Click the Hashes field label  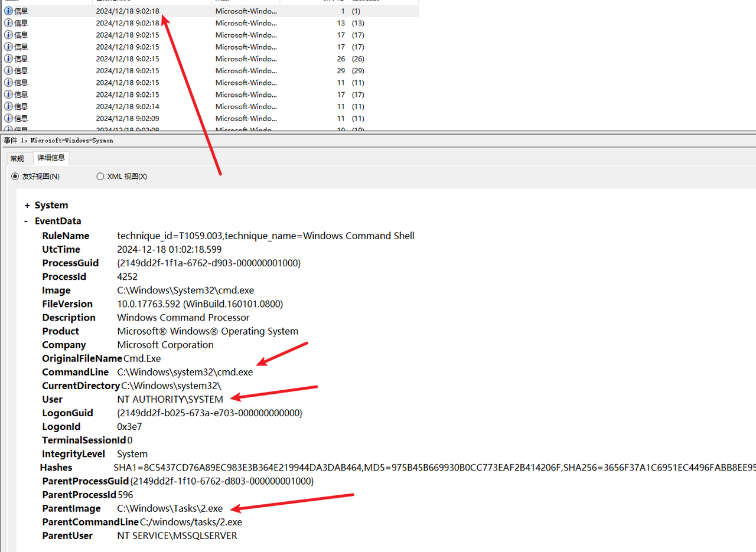[x=56, y=468]
